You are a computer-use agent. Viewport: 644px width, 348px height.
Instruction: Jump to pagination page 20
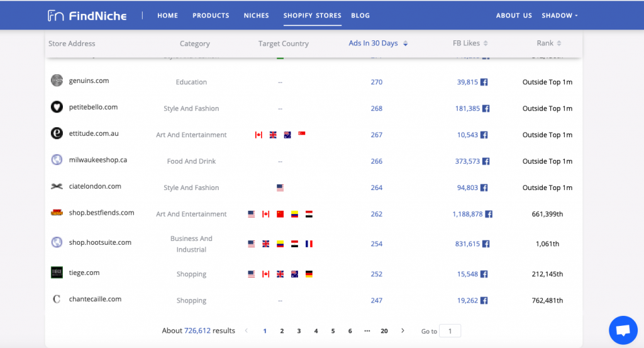click(x=384, y=331)
